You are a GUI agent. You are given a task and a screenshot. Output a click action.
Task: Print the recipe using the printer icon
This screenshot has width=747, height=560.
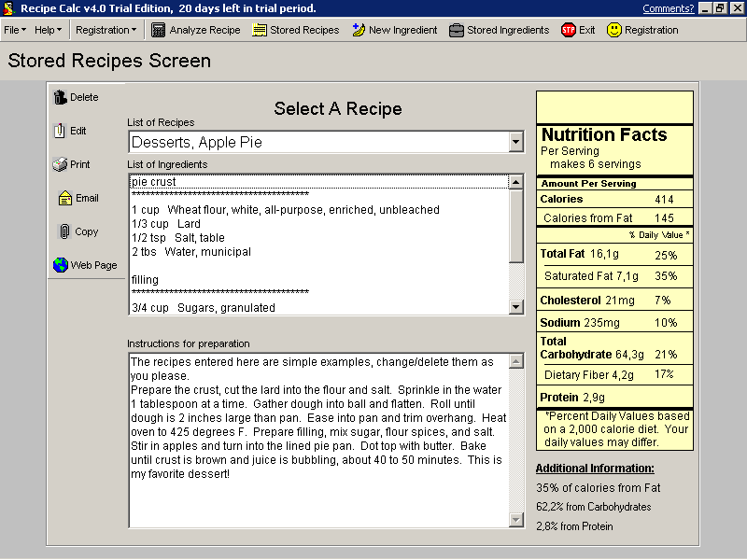pos(60,164)
